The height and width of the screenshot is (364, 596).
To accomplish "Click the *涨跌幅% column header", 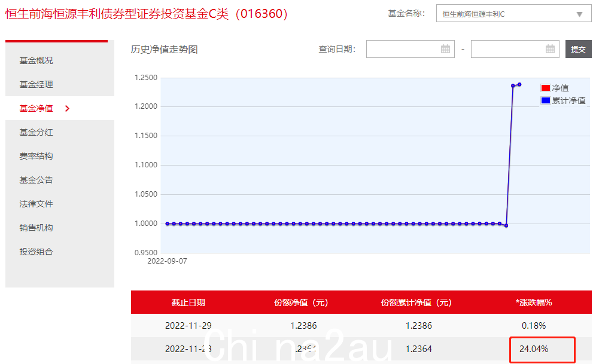I will [x=534, y=302].
